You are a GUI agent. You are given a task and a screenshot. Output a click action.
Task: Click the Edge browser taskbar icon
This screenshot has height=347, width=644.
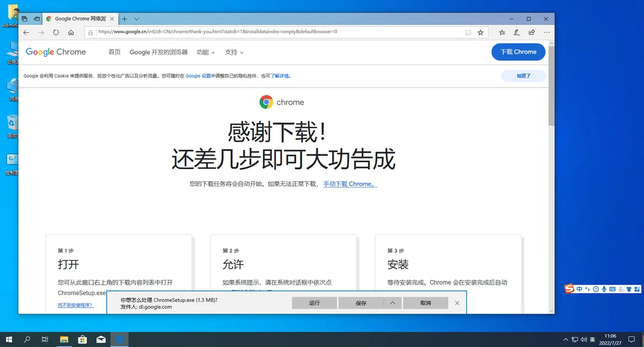[x=120, y=339]
